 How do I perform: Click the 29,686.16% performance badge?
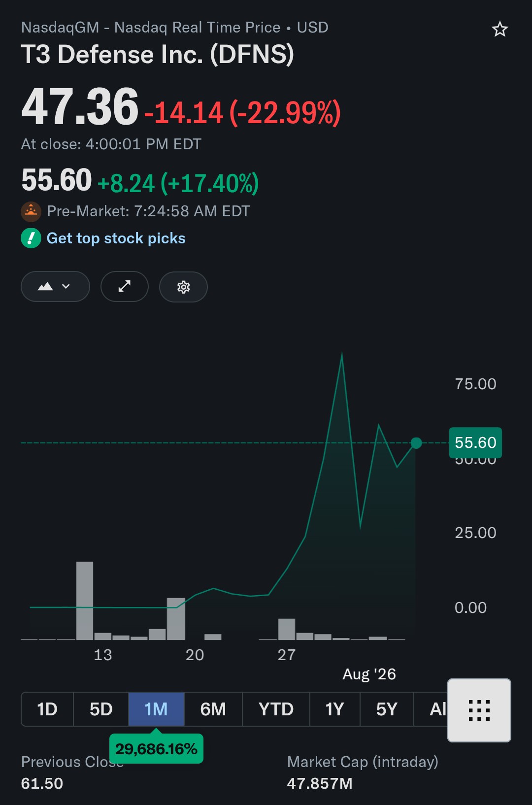click(x=156, y=749)
